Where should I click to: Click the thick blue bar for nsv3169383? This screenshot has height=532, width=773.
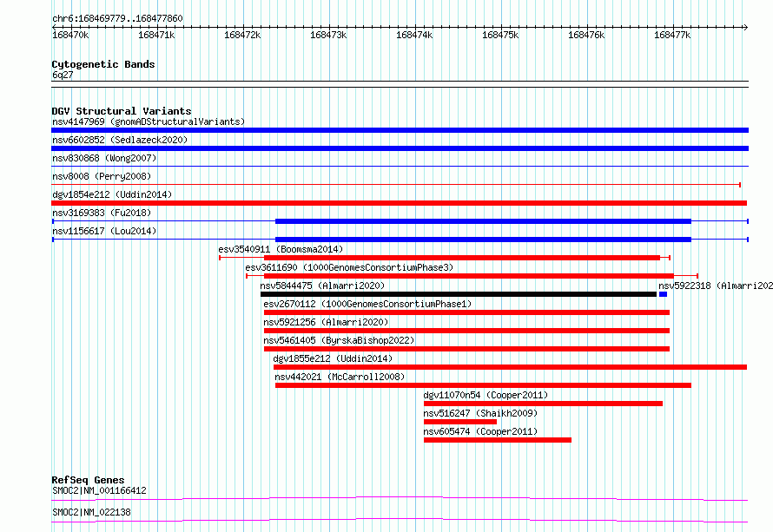[x=483, y=221]
